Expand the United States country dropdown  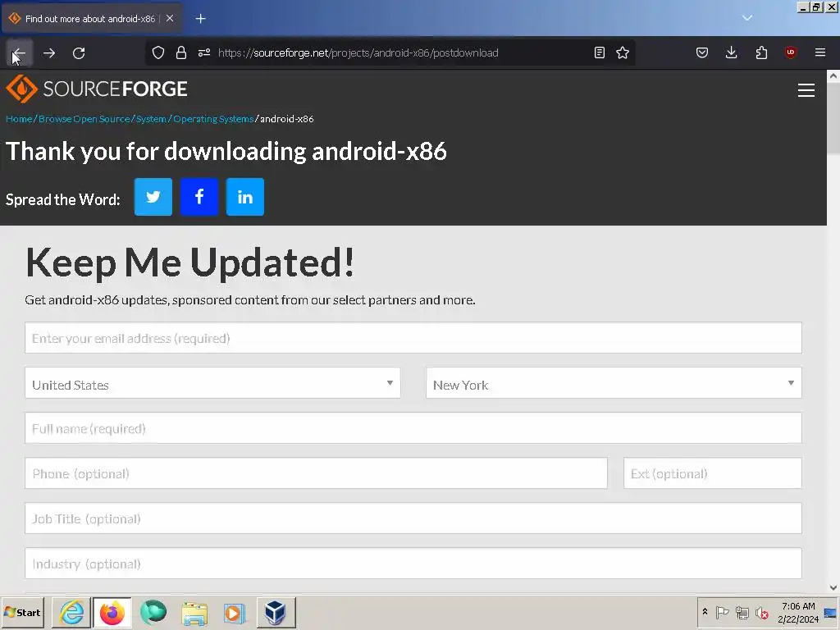coord(212,383)
